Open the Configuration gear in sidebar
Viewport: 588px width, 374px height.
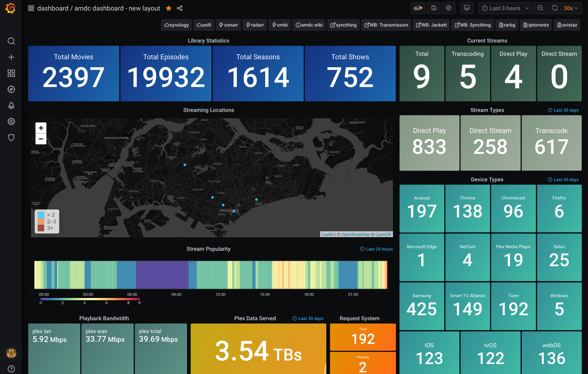coord(11,121)
